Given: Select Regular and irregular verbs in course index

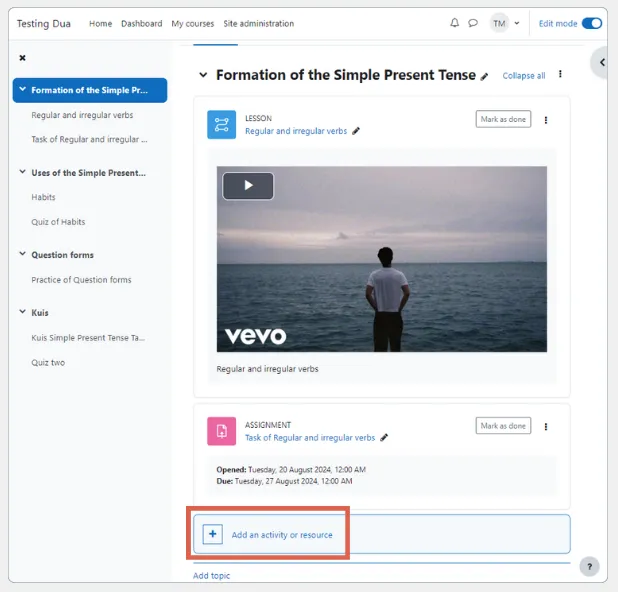Looking at the screenshot, I should click(x=82, y=115).
